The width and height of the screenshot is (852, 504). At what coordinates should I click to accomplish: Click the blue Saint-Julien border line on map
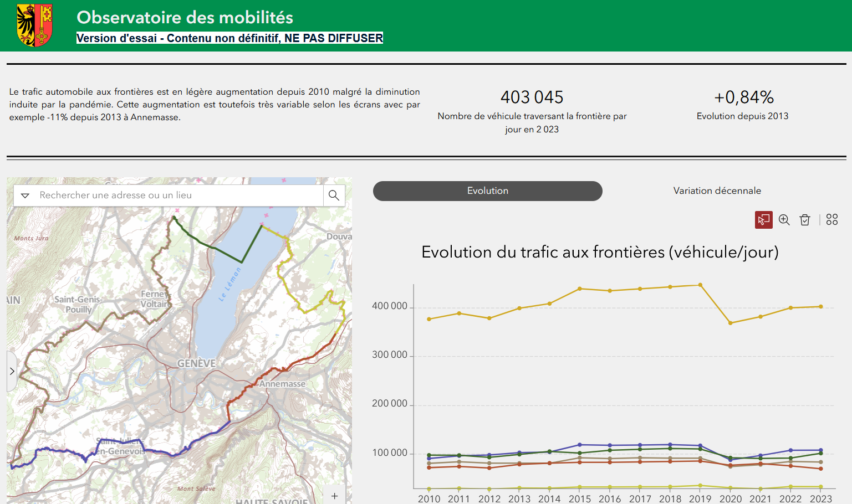pos(61,451)
